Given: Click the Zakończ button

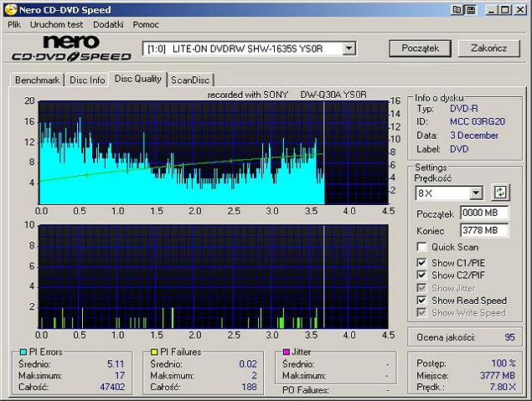Looking at the screenshot, I should click(489, 49).
